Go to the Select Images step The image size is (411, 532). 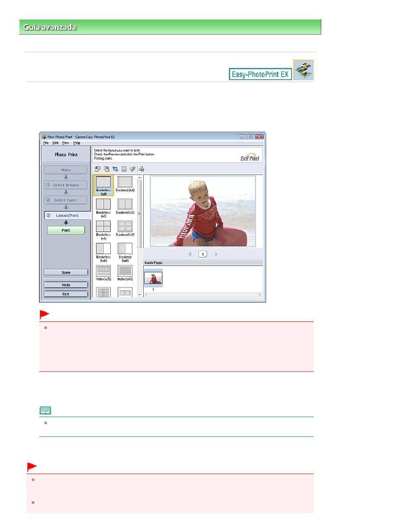point(66,185)
